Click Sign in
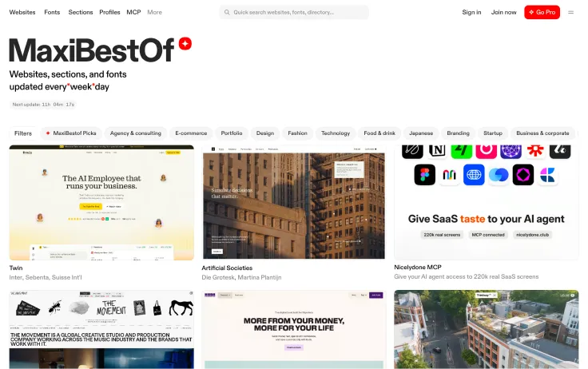The width and height of the screenshot is (588, 369). tap(471, 12)
